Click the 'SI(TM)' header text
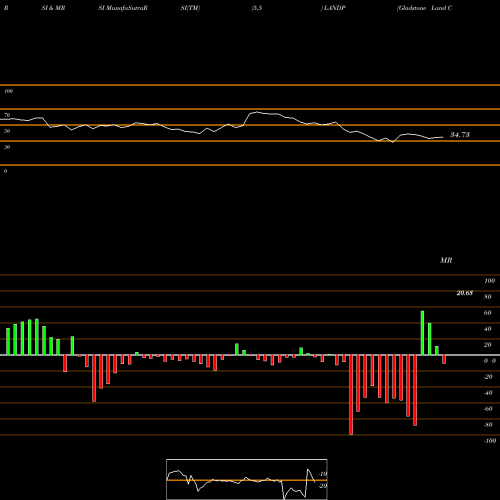The width and height of the screenshot is (500, 500). [x=190, y=8]
